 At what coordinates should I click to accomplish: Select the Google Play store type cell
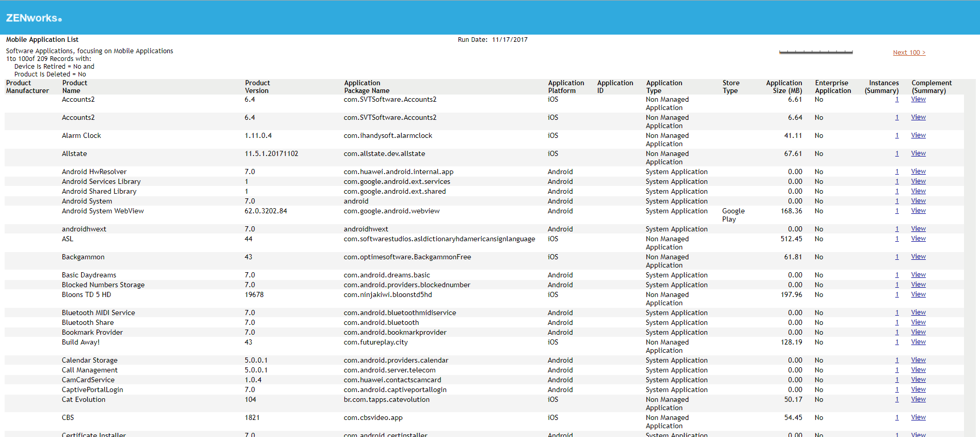(733, 215)
